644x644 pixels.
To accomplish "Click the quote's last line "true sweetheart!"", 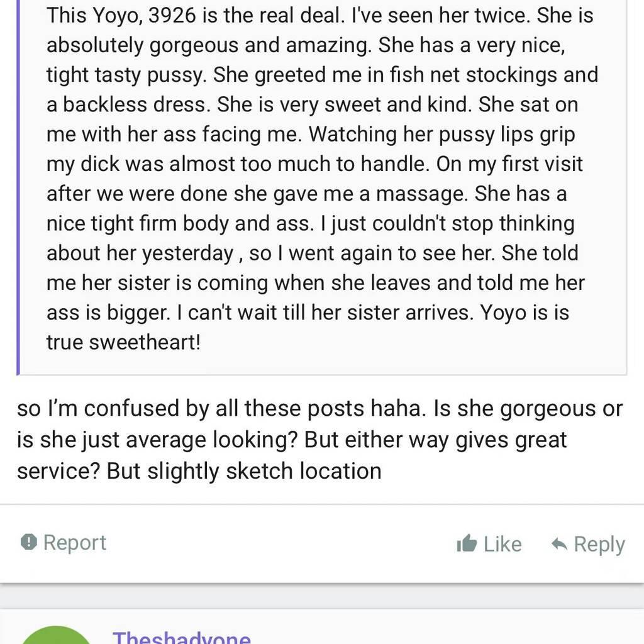I will (x=123, y=342).
